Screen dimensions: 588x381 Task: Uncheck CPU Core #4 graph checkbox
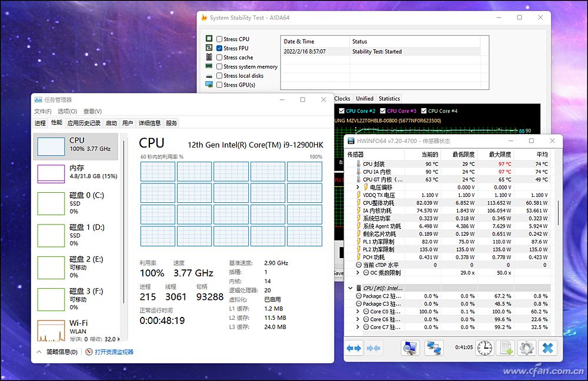pos(424,111)
